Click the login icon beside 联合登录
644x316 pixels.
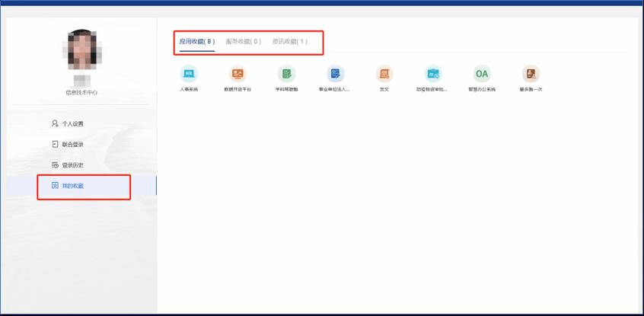coord(55,144)
